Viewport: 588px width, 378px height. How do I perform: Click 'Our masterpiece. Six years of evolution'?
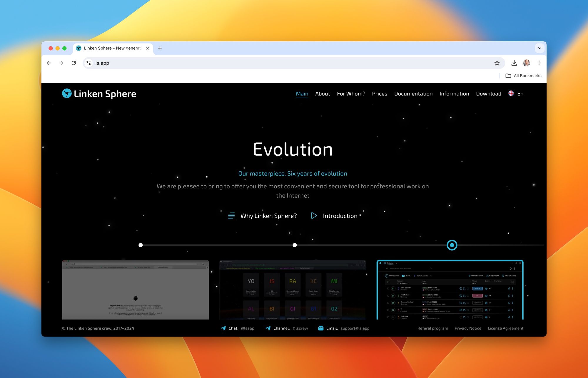coord(293,174)
